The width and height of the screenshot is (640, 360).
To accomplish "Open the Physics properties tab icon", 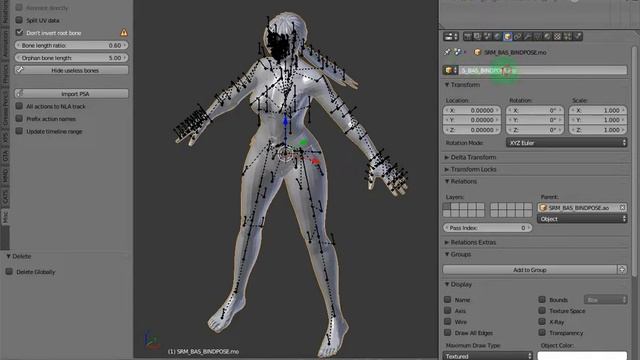I will [x=578, y=37].
